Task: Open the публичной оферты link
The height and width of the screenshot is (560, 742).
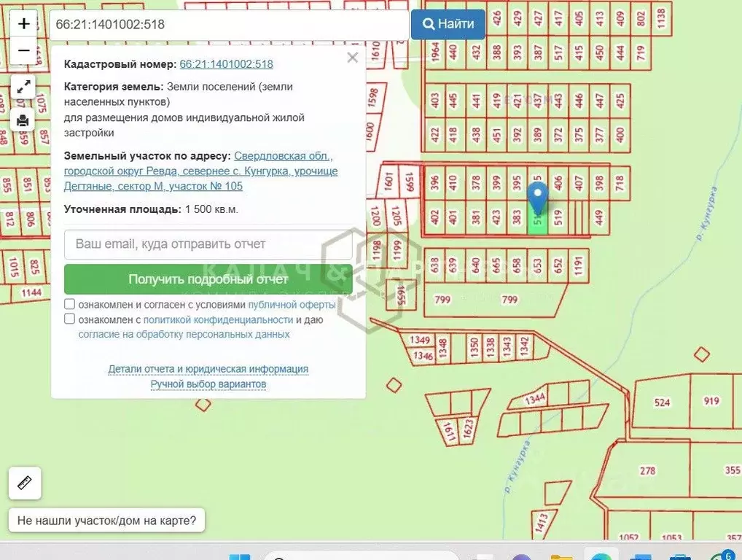Action: (x=292, y=305)
